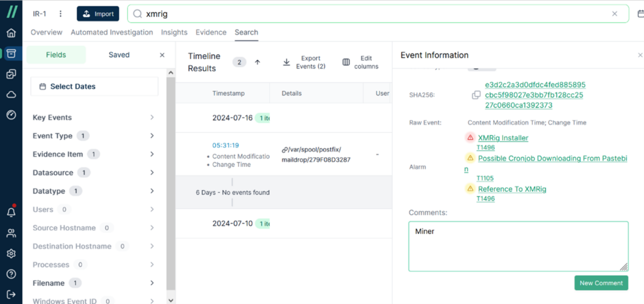This screenshot has height=304, width=644.
Task: Click the sort arrow beside Timeline Results
Action: pyautogui.click(x=257, y=62)
